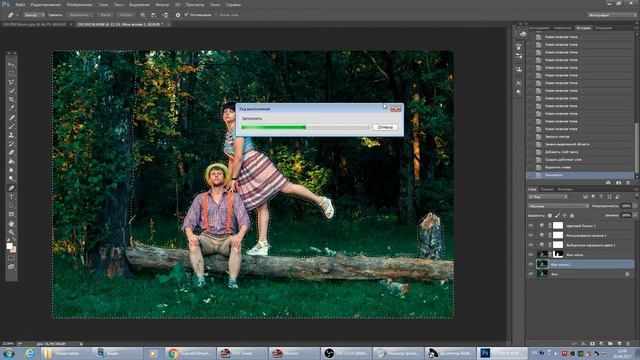Hide the Микширование каналов 1 layer
Screen dimensions: 640x360
(531, 235)
